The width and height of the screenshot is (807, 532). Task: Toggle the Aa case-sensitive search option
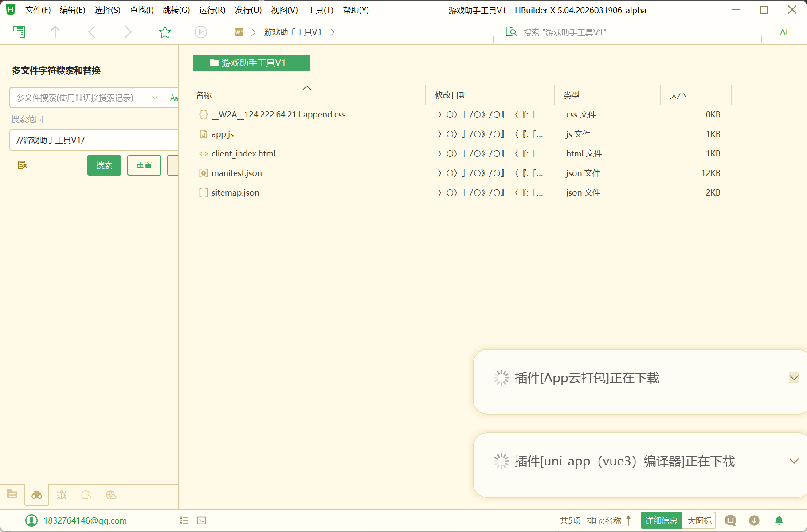point(174,98)
